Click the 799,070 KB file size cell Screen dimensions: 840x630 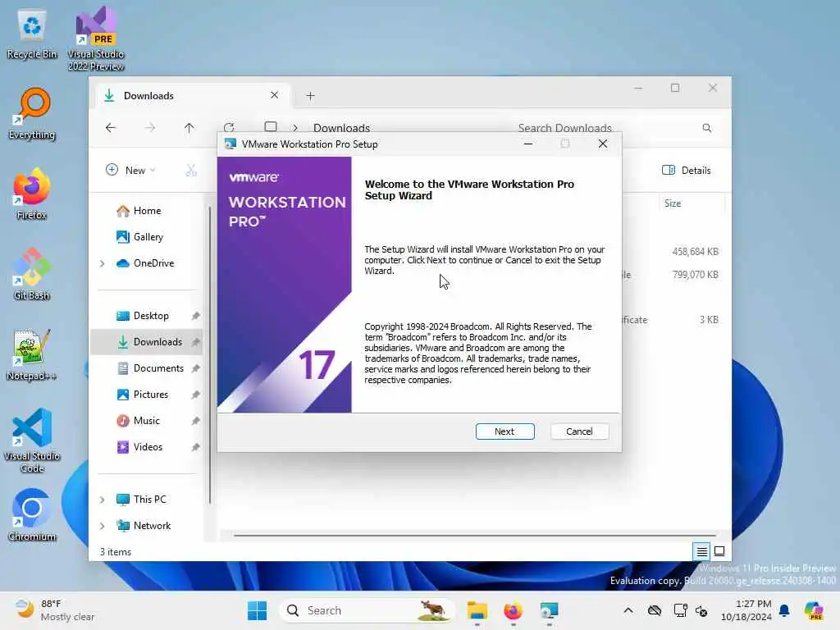[695, 274]
